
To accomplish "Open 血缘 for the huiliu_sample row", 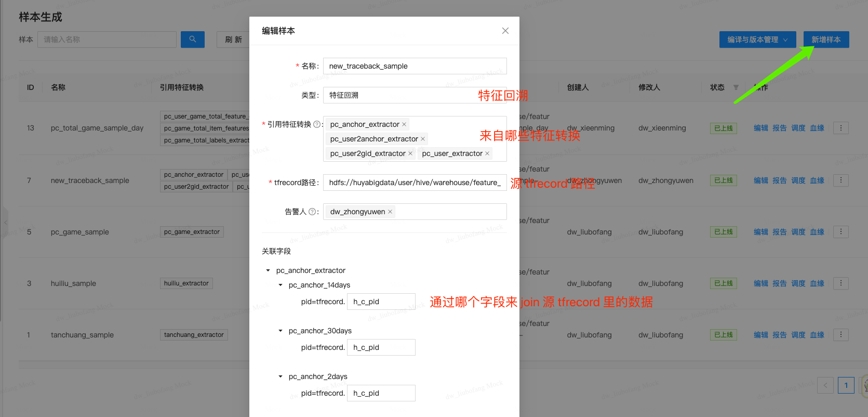I will coord(817,283).
